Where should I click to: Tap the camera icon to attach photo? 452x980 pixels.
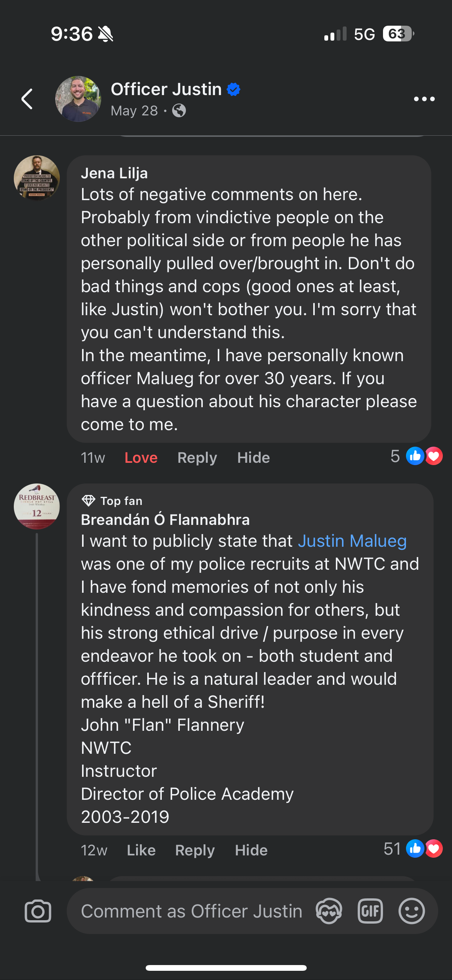pyautogui.click(x=38, y=911)
